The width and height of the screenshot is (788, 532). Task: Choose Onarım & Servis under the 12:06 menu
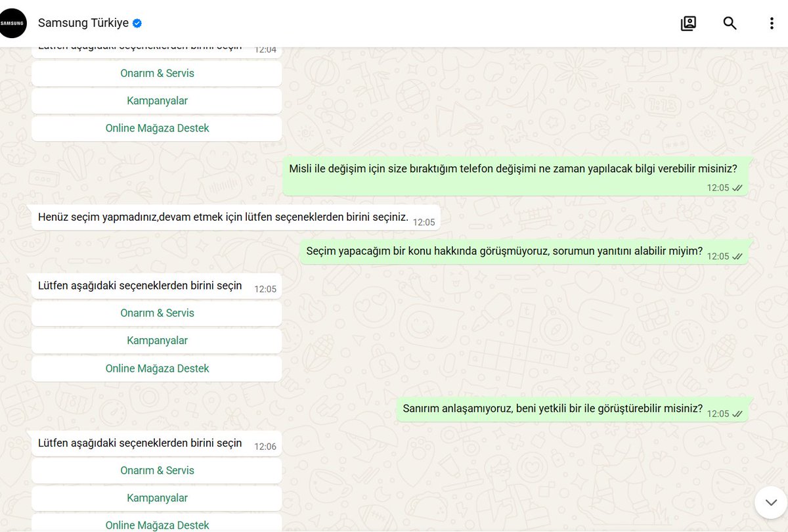[x=157, y=470]
